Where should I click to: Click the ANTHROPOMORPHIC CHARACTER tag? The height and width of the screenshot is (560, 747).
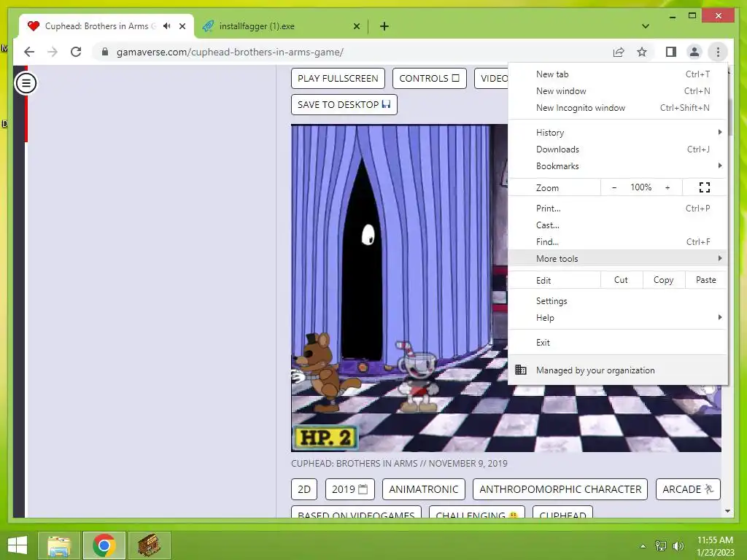[x=560, y=489]
